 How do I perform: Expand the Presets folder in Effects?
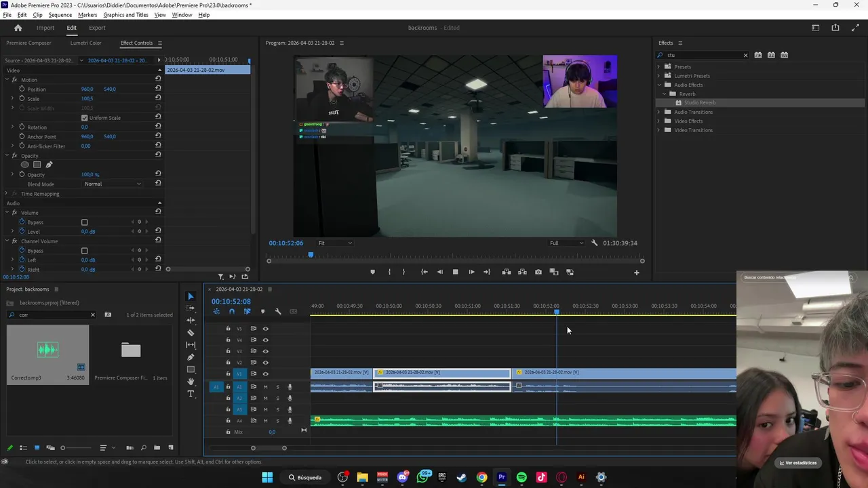point(658,66)
